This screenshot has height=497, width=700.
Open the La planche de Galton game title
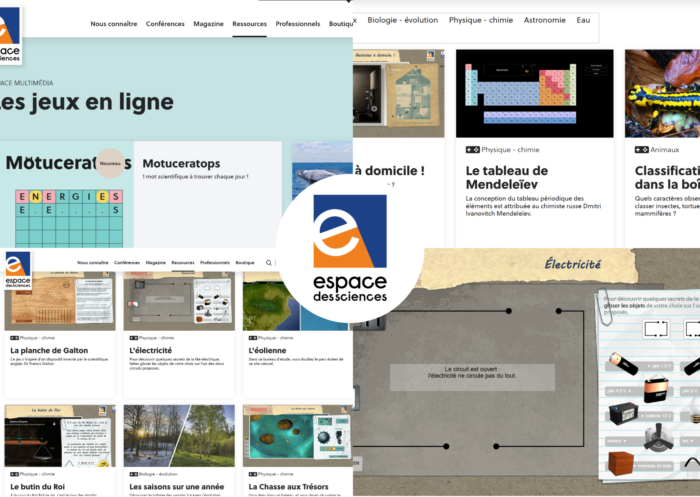[x=43, y=351]
